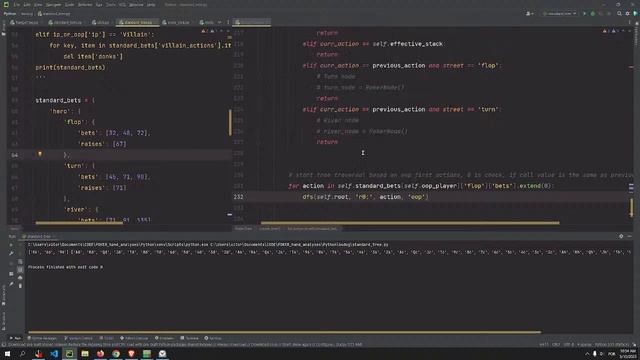Viewport: 640px width, 360px height.
Task: Click the PyCharm logo at top-left
Action: coord(6,4)
